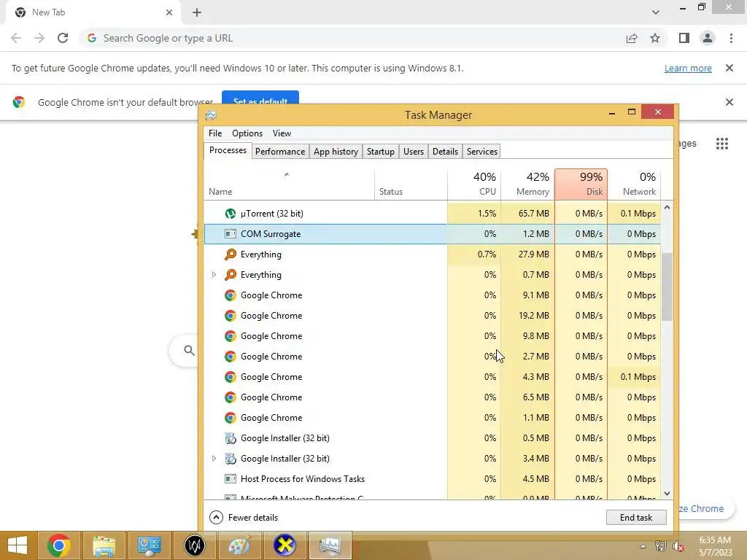
Task: Click Set as default button
Action: tap(260, 98)
